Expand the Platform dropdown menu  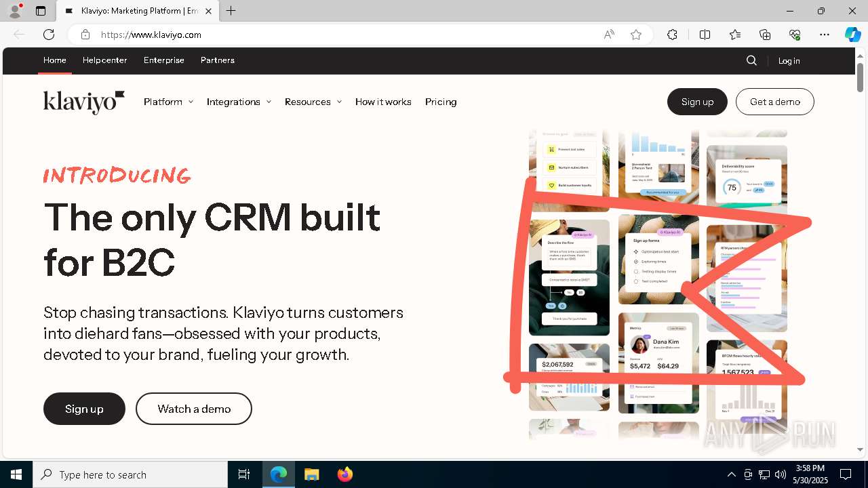(168, 102)
